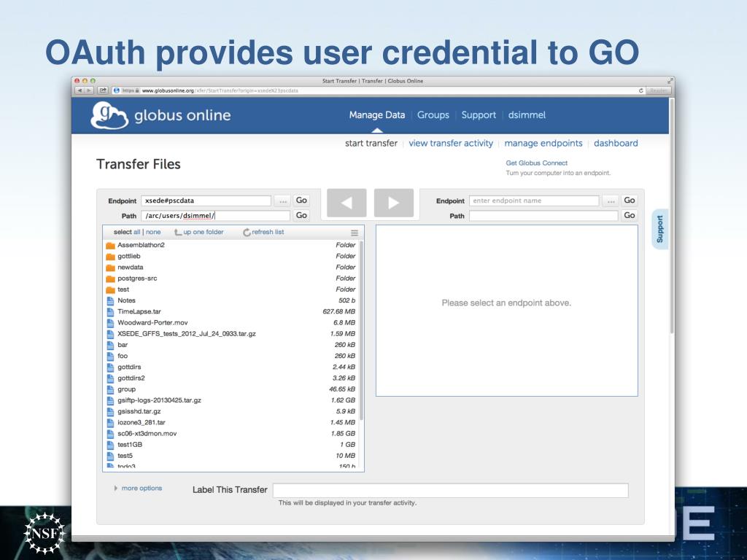This screenshot has height=560, width=747.
Task: Click the browser Reader button
Action: (659, 90)
